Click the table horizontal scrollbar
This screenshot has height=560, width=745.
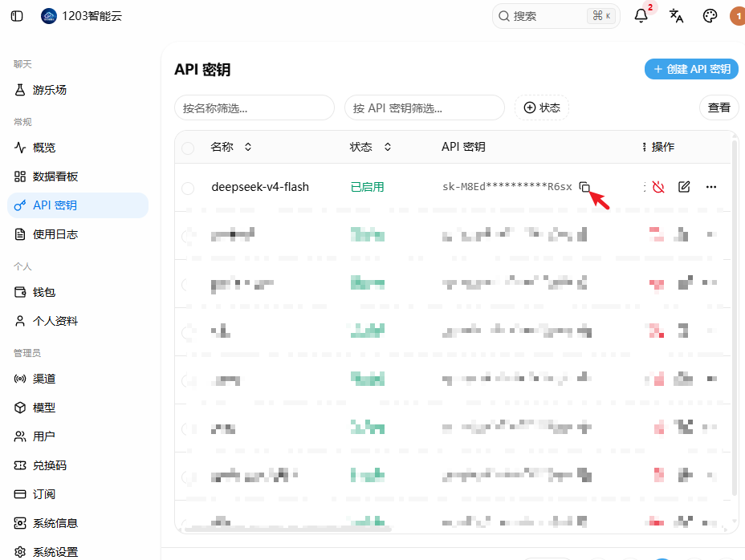[x=288, y=528]
